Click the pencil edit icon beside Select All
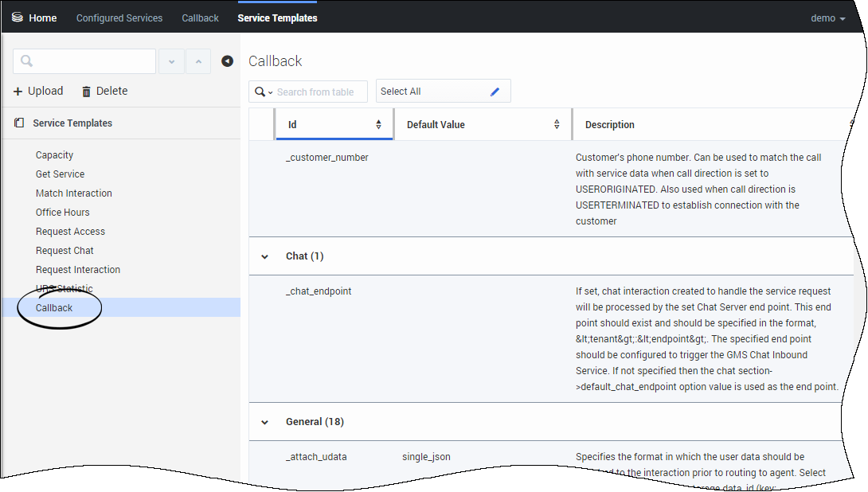Viewport: 868px width, 492px height. pos(495,92)
